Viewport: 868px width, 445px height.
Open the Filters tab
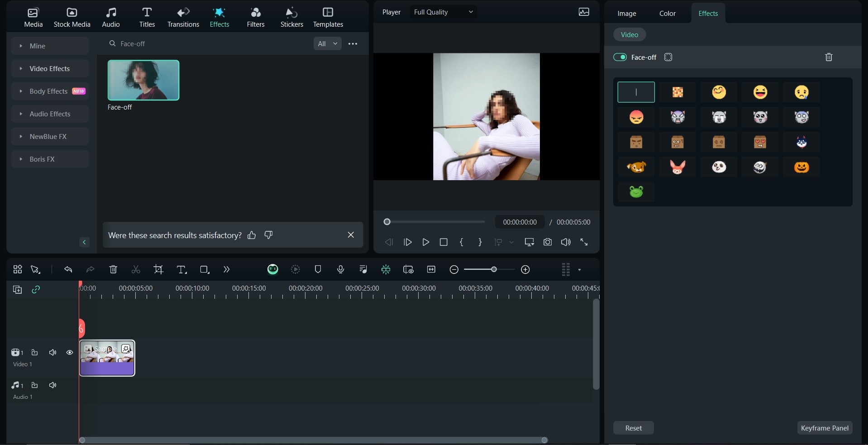[x=256, y=18]
